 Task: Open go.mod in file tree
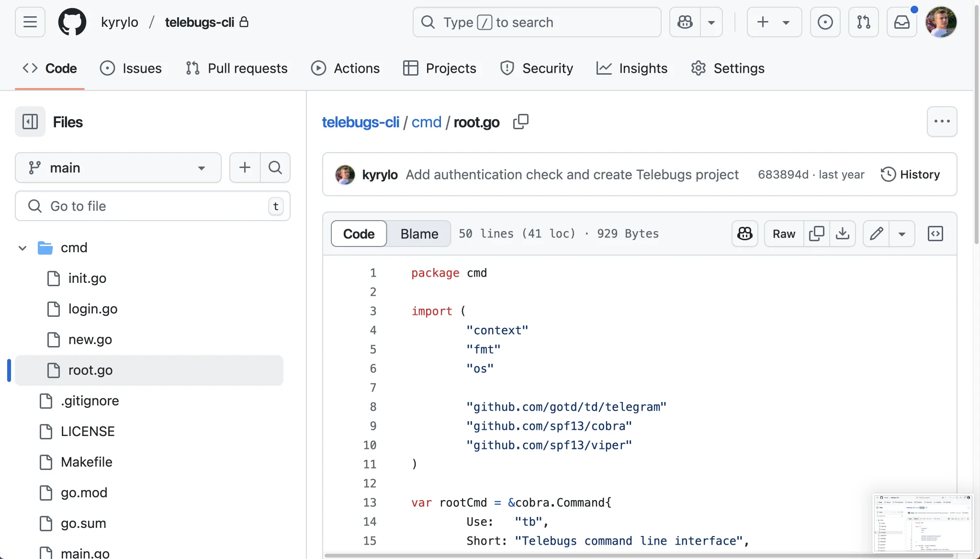click(84, 492)
